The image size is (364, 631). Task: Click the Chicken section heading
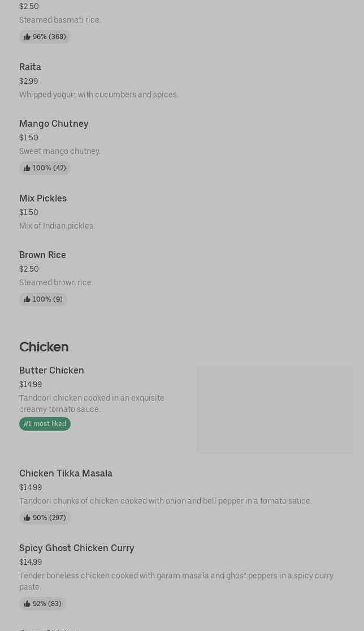coord(44,347)
